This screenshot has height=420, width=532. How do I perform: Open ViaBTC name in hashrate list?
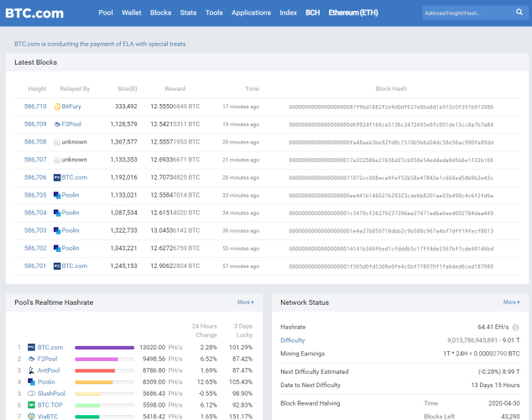[x=48, y=417]
